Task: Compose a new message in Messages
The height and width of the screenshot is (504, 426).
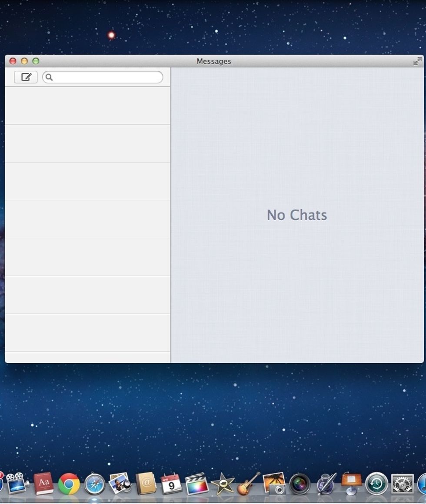Action: (26, 77)
